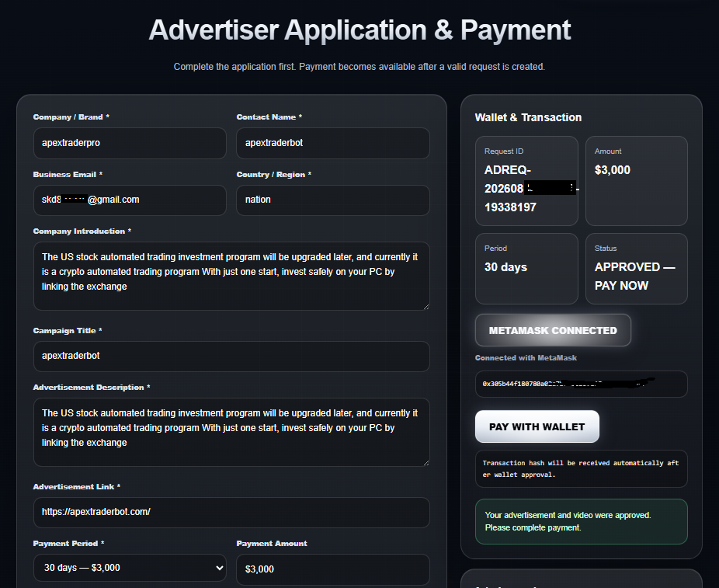Click the Advertisement Description resize handle

pyautogui.click(x=426, y=462)
